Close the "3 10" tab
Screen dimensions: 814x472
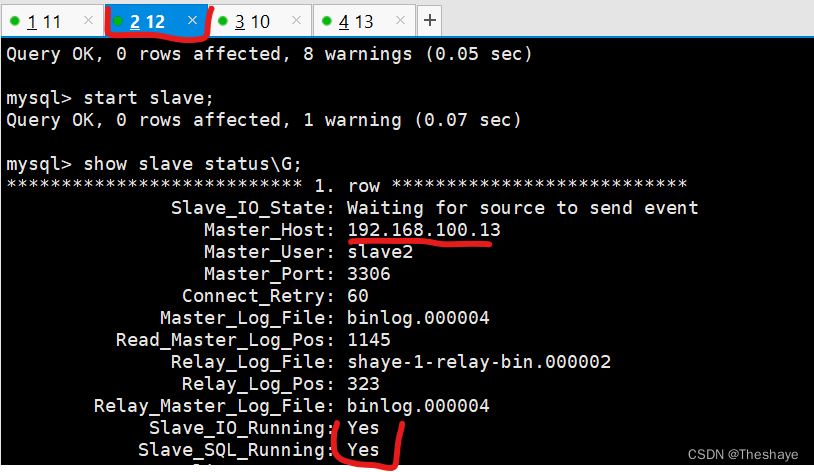pos(296,20)
